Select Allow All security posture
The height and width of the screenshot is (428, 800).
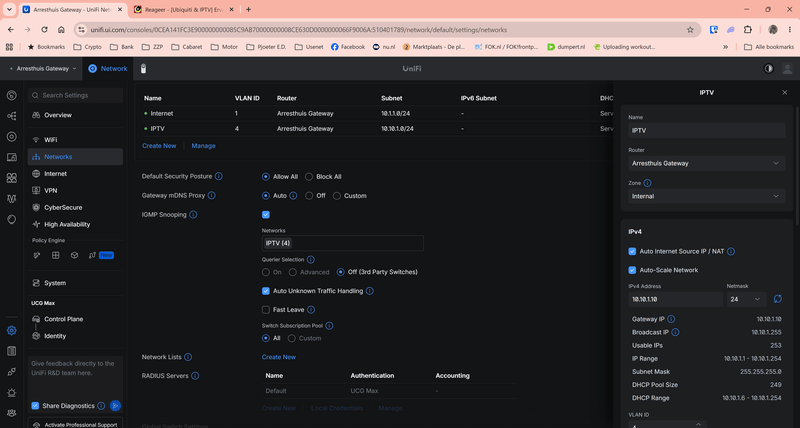266,177
